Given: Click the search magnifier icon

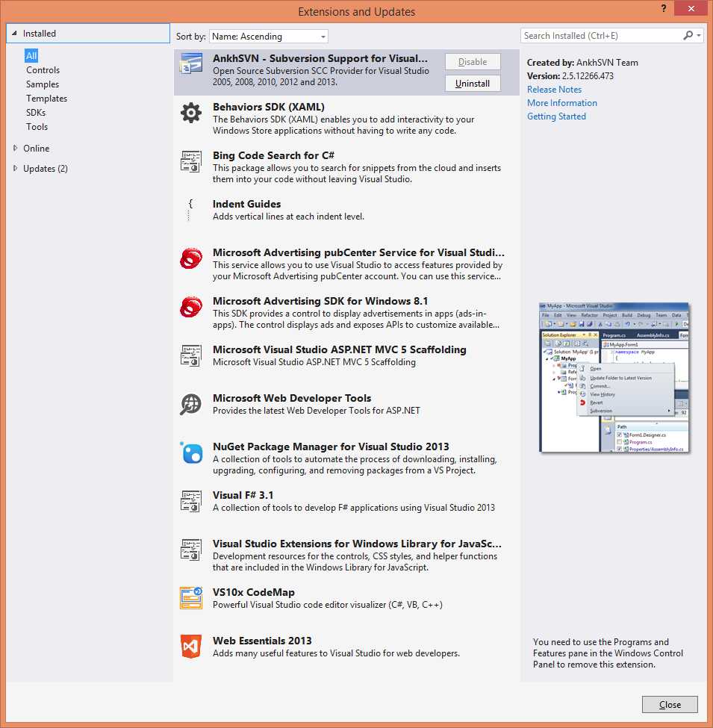Looking at the screenshot, I should click(x=688, y=35).
